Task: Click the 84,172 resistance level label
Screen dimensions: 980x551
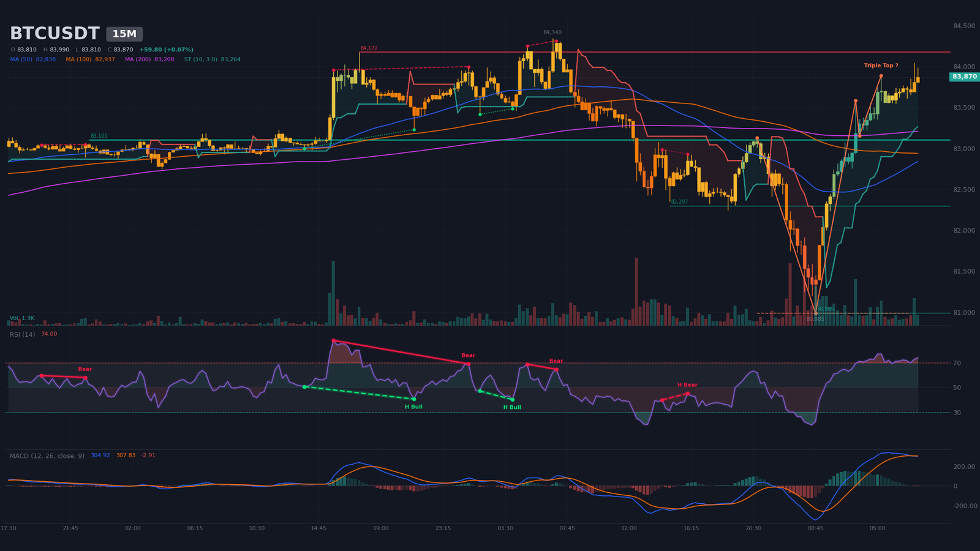Action: (369, 48)
